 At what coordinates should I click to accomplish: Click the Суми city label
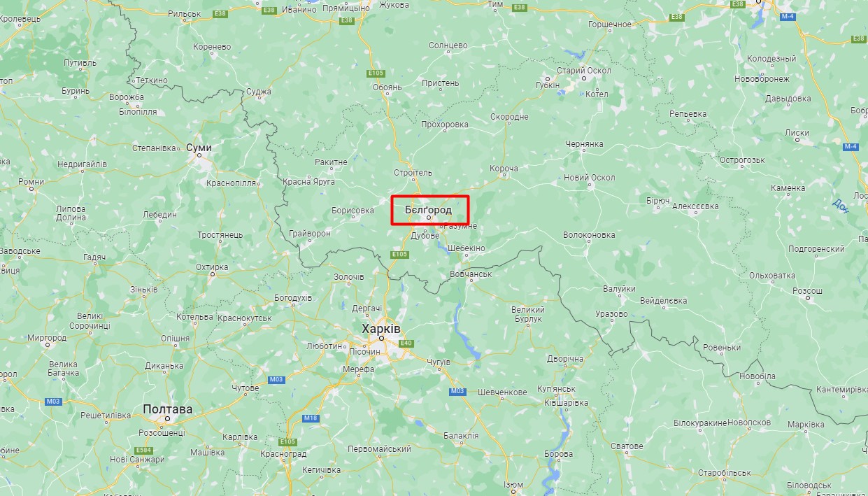click(199, 148)
